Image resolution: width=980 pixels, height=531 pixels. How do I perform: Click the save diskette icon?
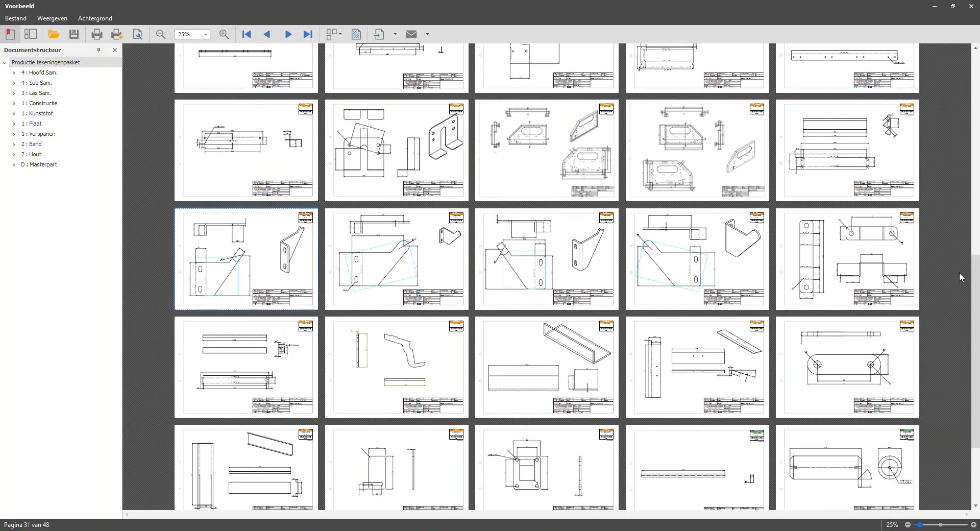(x=74, y=34)
